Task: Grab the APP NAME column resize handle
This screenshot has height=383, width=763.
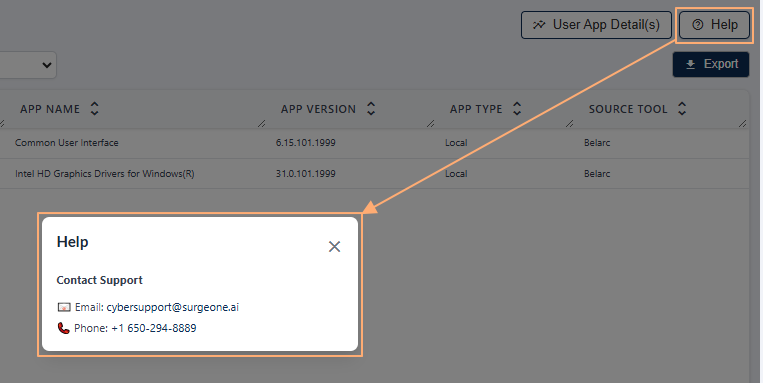Action: click(261, 124)
